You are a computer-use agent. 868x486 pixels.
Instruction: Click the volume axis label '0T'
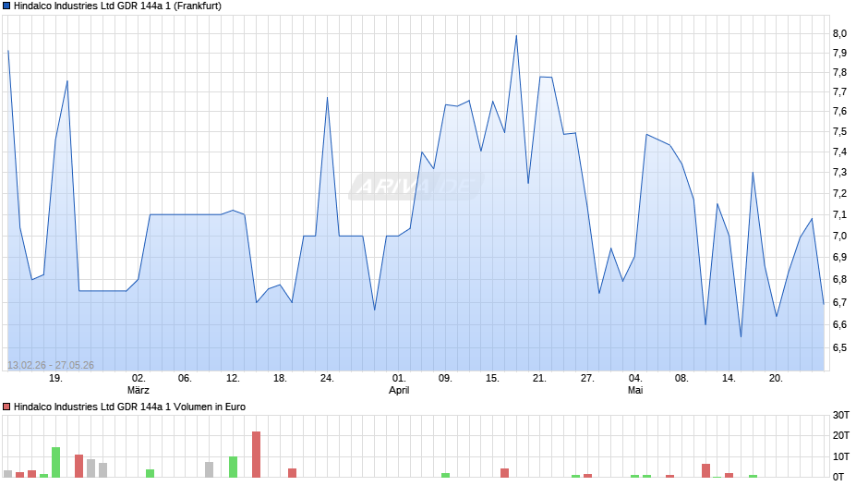[838, 477]
